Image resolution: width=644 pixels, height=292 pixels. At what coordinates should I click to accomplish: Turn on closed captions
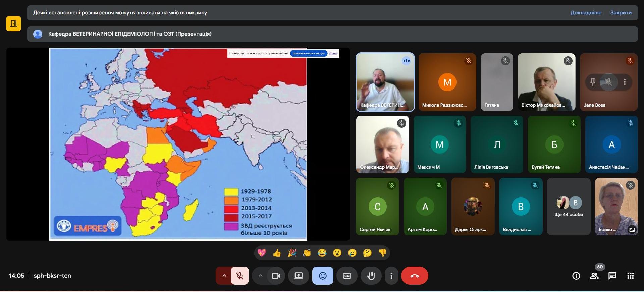coord(347,276)
